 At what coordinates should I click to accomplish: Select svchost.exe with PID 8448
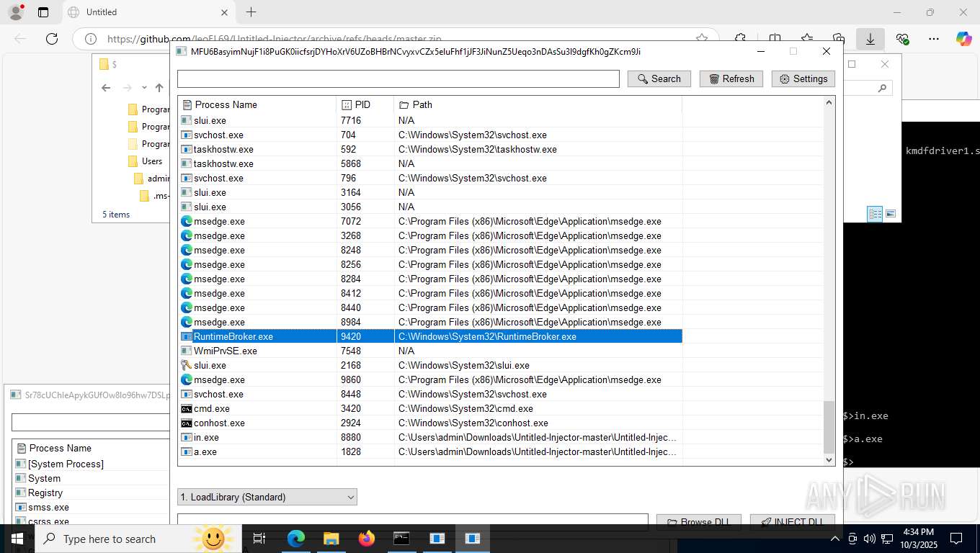pyautogui.click(x=430, y=394)
